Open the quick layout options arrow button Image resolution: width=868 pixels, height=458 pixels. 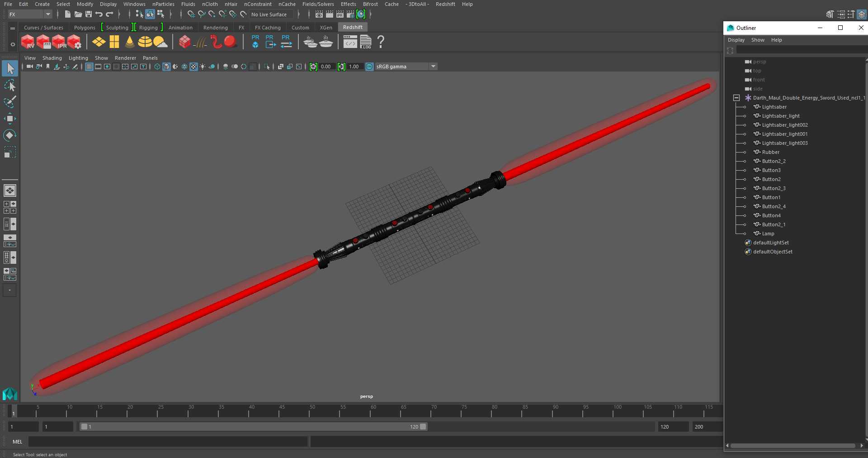pos(9,290)
